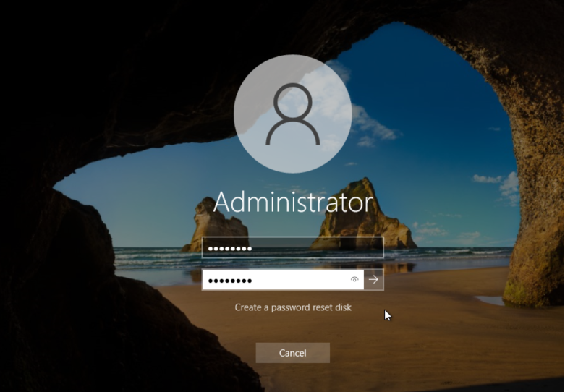Screen dimensions: 565x392
Task: Click the Create a password reset disk link
Action: click(292, 307)
